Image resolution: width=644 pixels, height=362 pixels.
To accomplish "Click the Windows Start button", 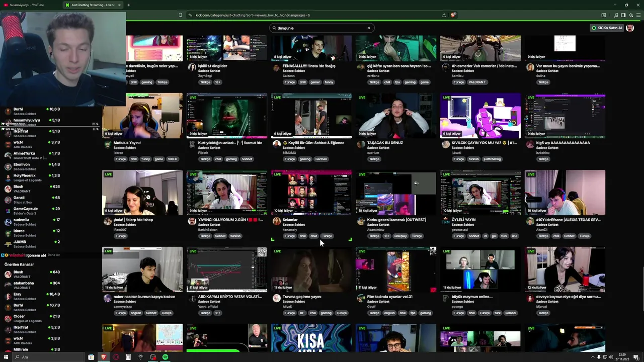I will tap(6, 357).
